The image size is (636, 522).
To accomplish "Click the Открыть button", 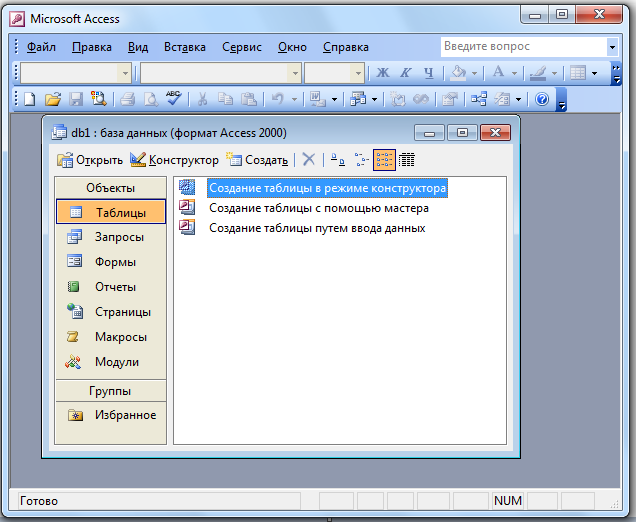I will coord(90,160).
